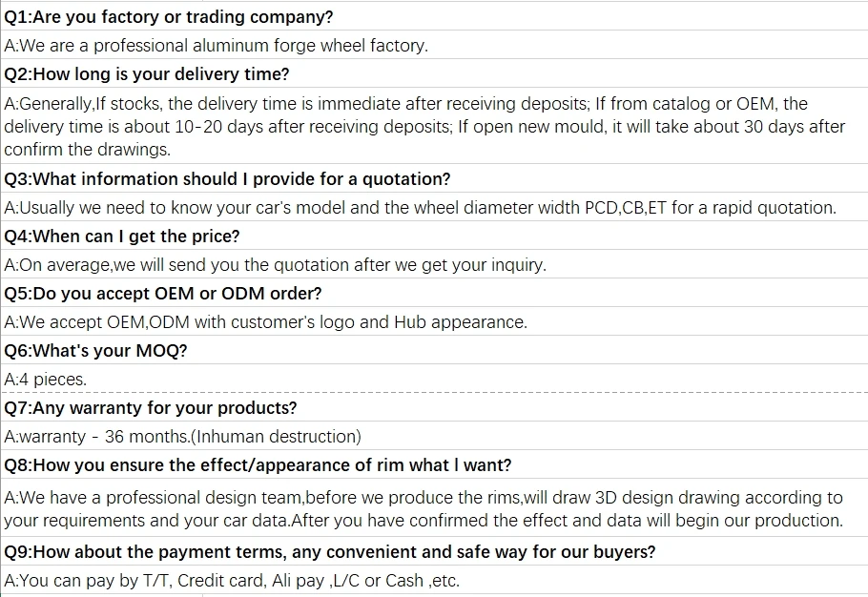Click the Q8 rim effect and appearance question
868x597 pixels.
258,465
